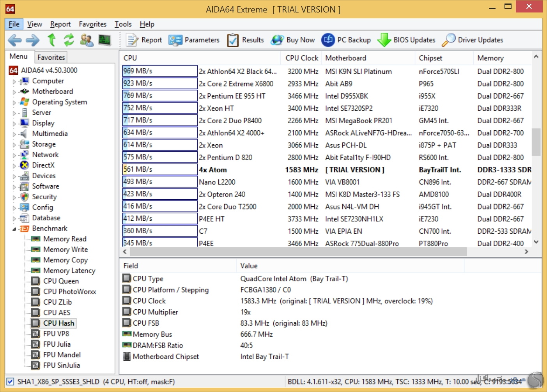Click the results list vertical scrollbar thumb

pyautogui.click(x=536, y=142)
